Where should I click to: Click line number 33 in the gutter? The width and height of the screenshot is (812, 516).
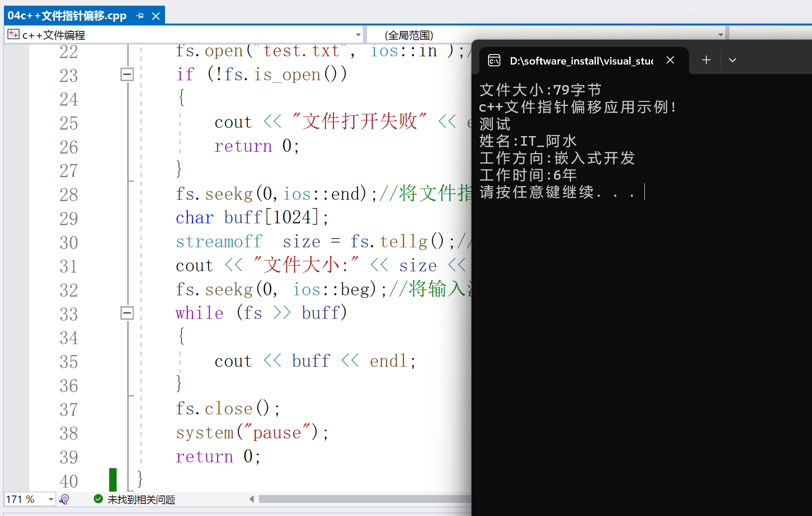coord(69,314)
